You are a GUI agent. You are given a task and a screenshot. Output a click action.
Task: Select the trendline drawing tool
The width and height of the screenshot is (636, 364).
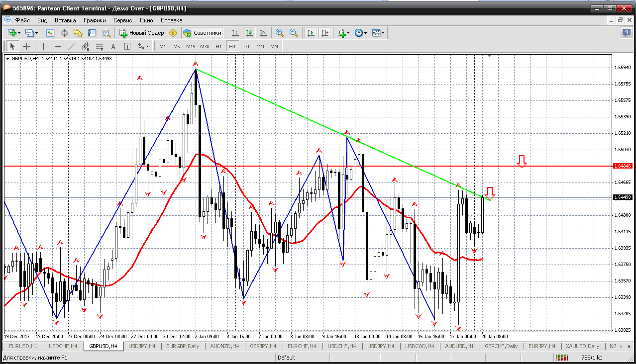(x=71, y=46)
